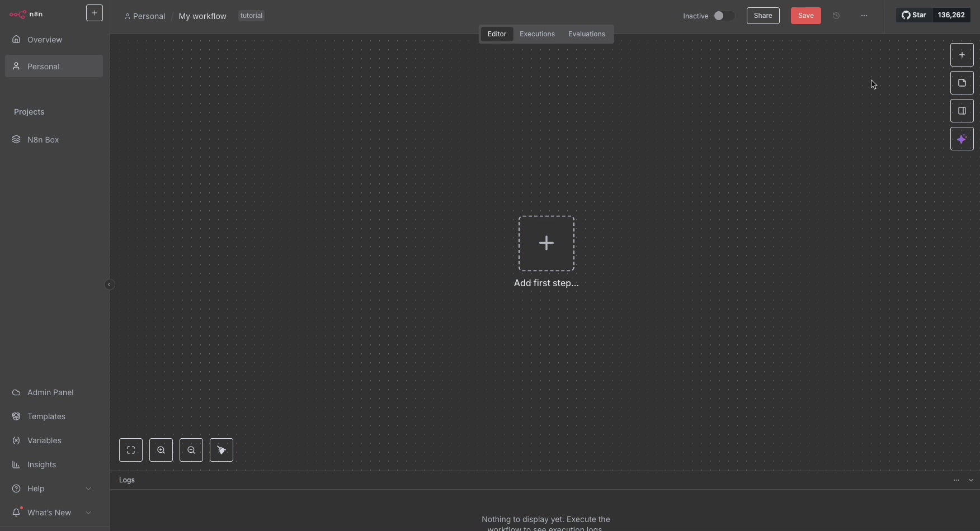Switch to the Executions tab
The width and height of the screenshot is (980, 531).
coord(537,34)
